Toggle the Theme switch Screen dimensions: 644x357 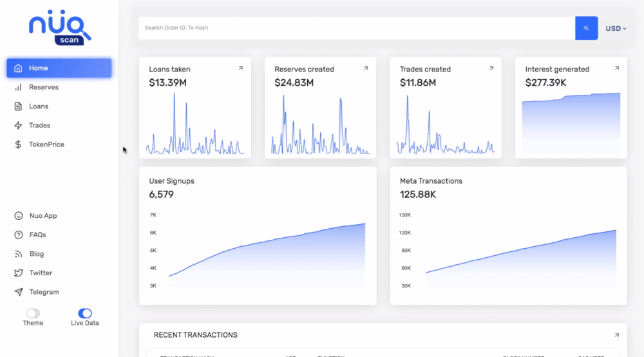click(33, 313)
